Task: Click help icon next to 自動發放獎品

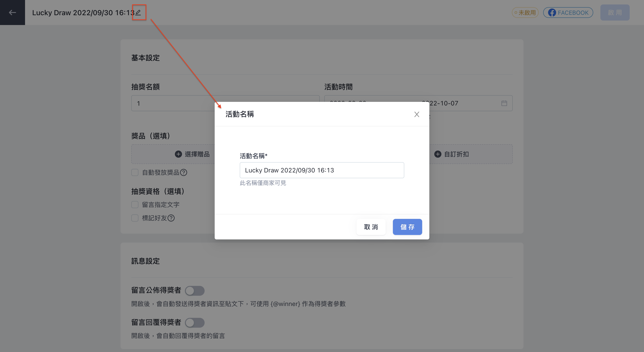Action: 184,172
